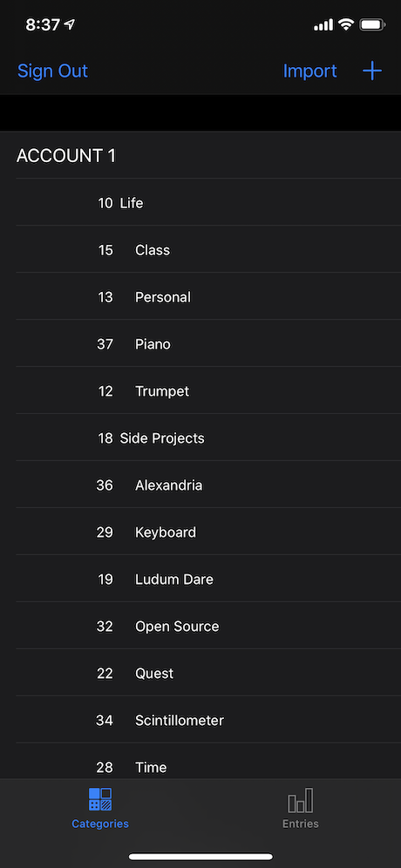Switch to the Entries bar chart tab

point(300,801)
